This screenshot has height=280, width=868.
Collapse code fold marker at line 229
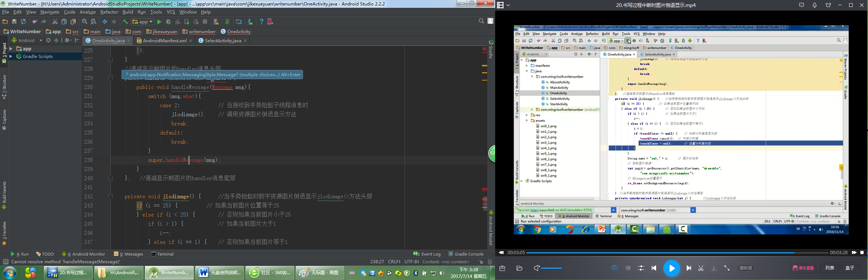coord(110,78)
